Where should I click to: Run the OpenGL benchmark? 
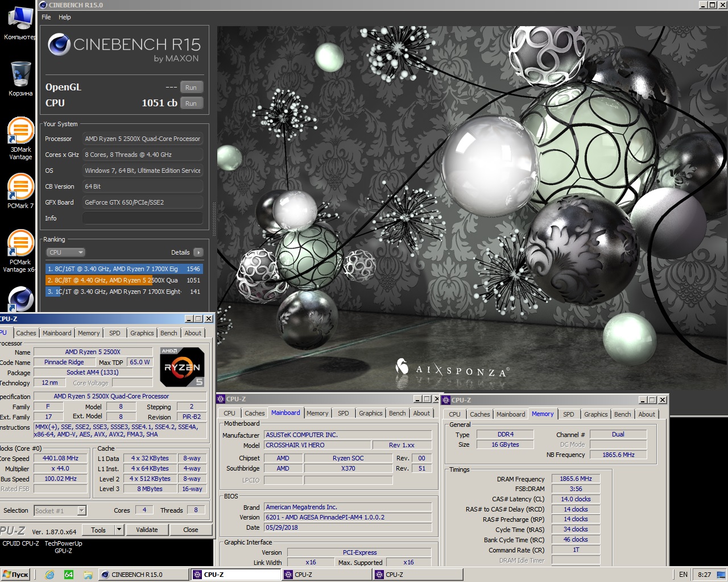[191, 88]
